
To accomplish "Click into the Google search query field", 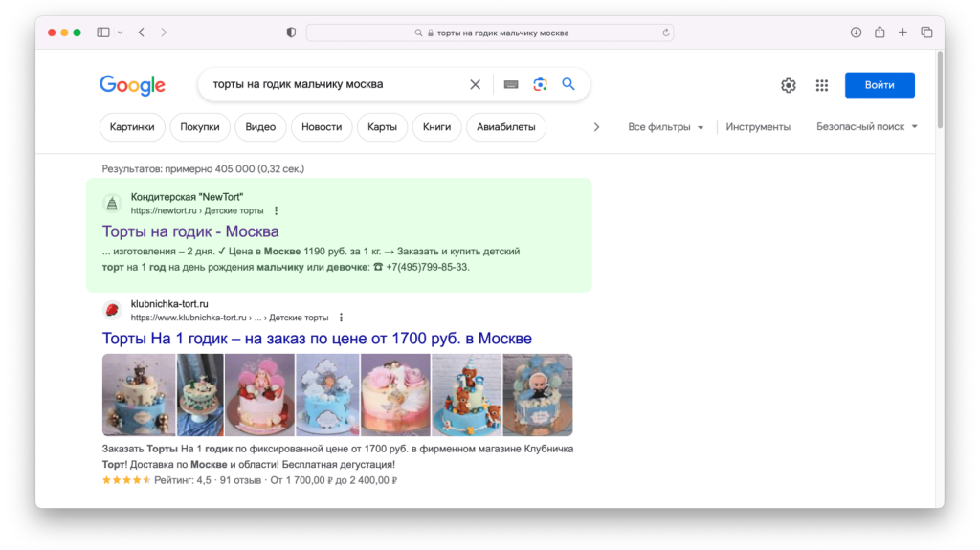I will tap(336, 84).
